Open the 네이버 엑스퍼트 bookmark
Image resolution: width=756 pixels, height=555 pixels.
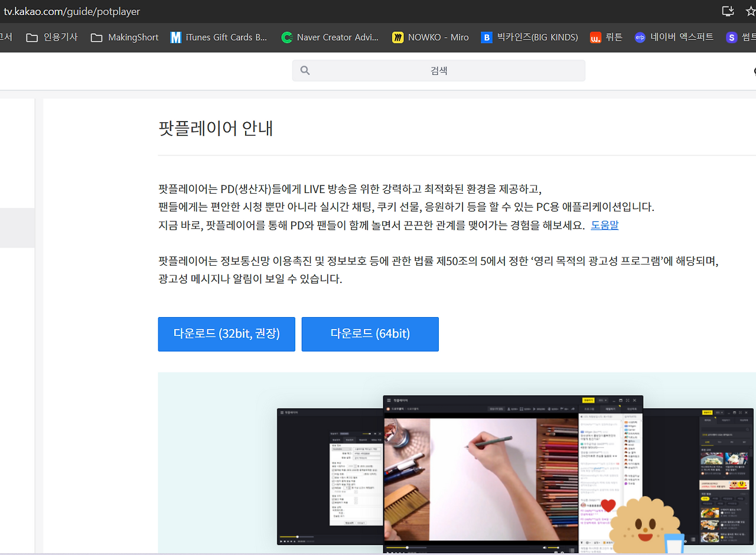pyautogui.click(x=674, y=37)
